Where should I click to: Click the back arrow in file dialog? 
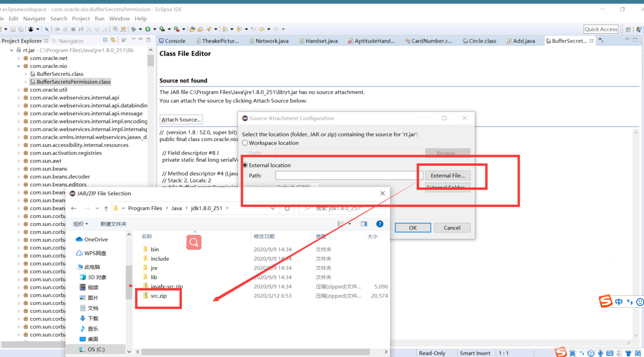[74, 208]
